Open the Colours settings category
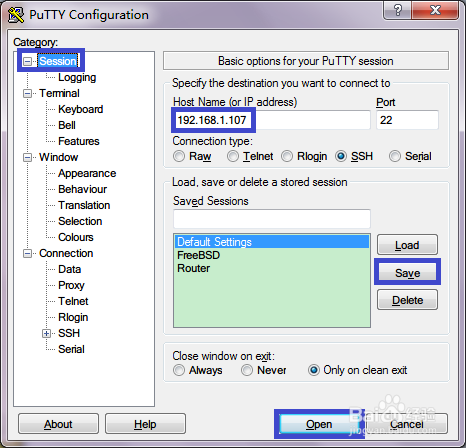 tap(76, 237)
